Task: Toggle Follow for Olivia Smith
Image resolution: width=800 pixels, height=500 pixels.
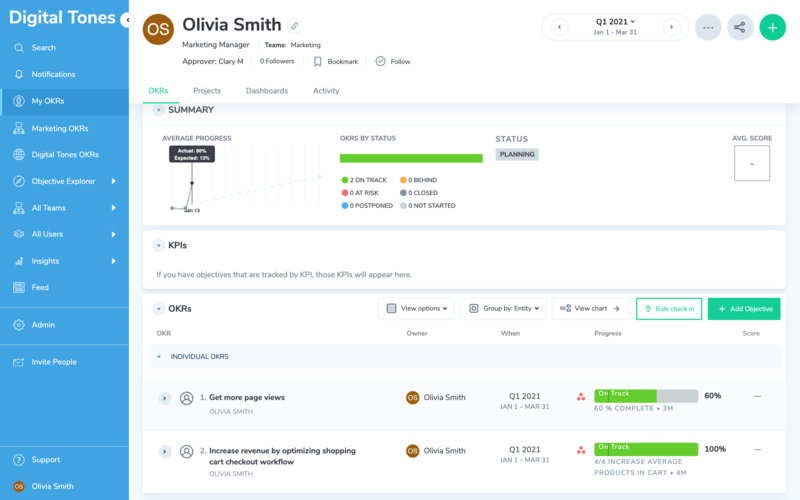Action: (x=392, y=61)
